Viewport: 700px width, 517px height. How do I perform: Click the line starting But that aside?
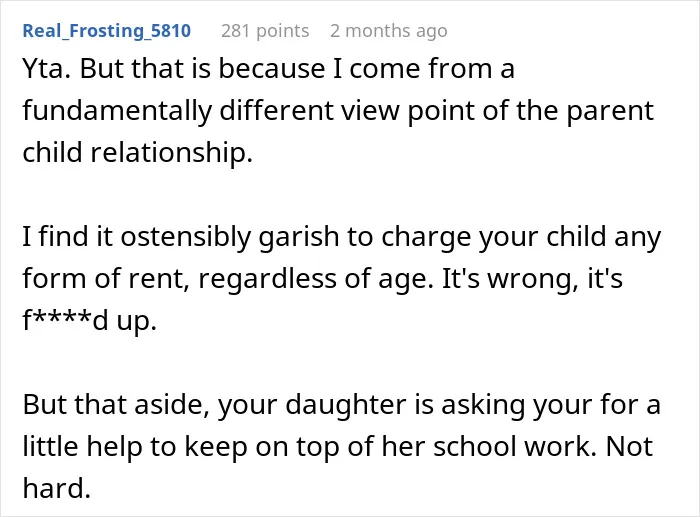point(341,404)
